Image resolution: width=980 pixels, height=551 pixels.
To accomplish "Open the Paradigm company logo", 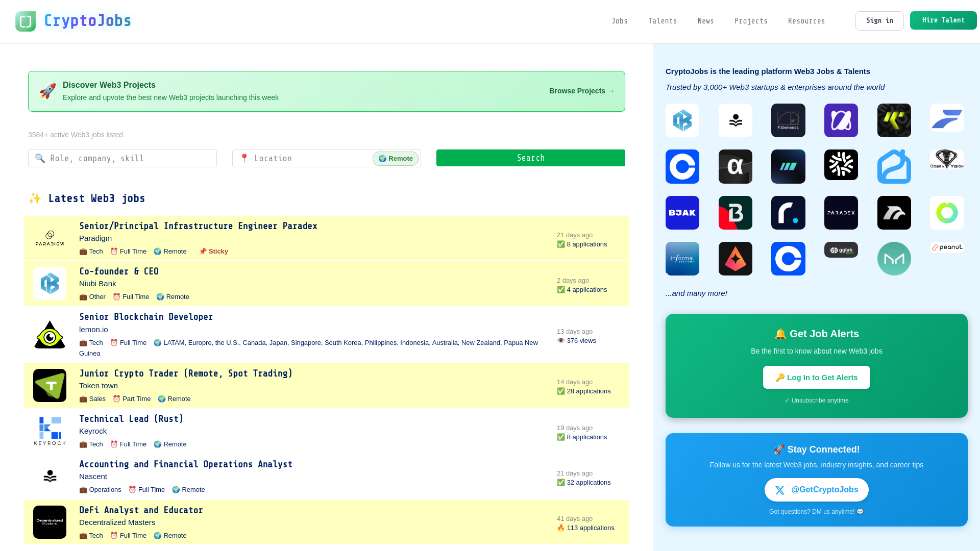I will pos(50,238).
